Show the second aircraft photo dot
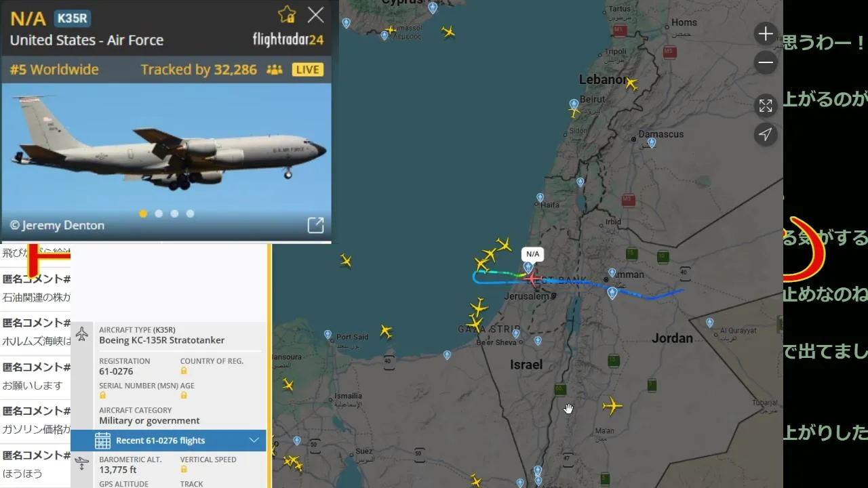This screenshot has width=868, height=488. pos(159,213)
